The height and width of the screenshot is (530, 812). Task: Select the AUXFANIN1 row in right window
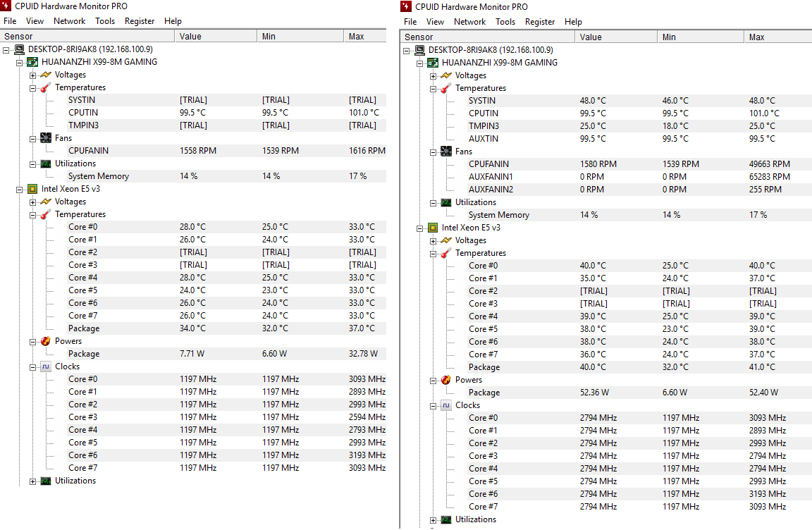(638, 176)
